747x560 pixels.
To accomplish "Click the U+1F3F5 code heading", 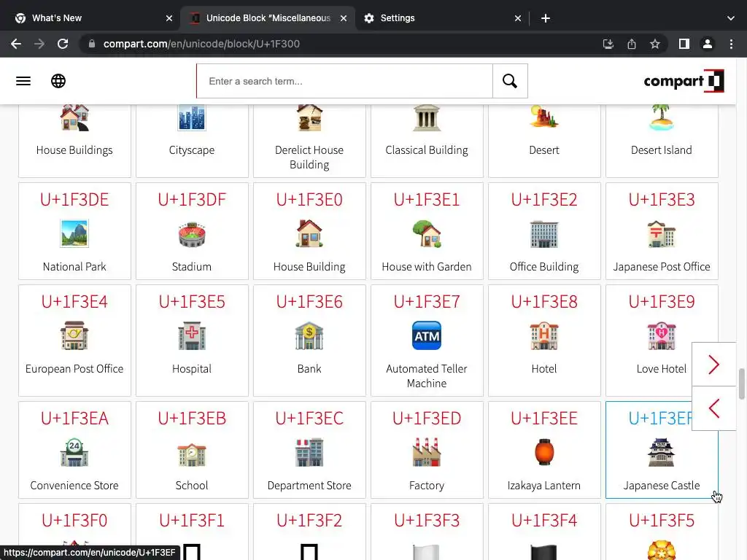I will (662, 521).
